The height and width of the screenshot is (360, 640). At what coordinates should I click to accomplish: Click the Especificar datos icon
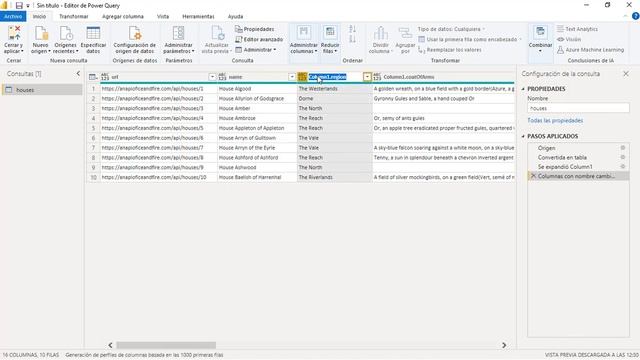[x=93, y=33]
